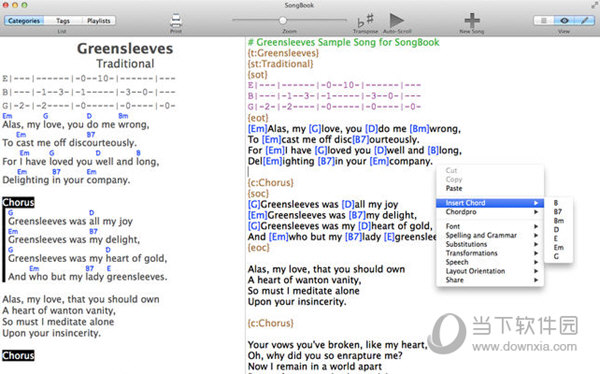Insert chord Em from the submenu
Image resolution: width=600 pixels, height=374 pixels.
(x=559, y=248)
